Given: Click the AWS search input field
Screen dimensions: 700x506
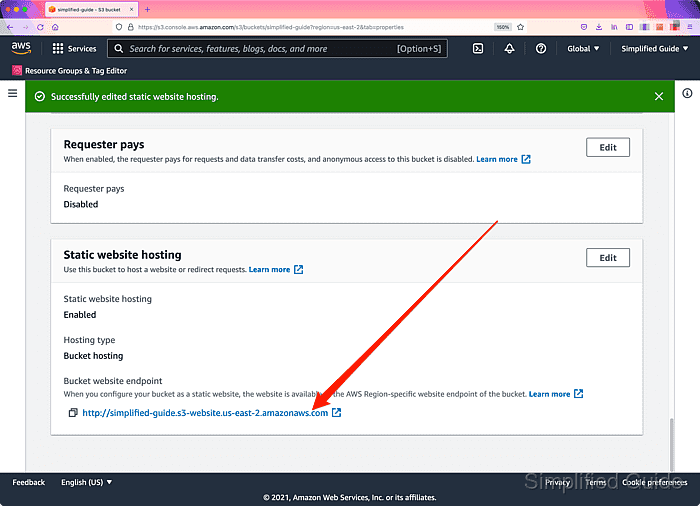Looking at the screenshot, I should pos(277,49).
